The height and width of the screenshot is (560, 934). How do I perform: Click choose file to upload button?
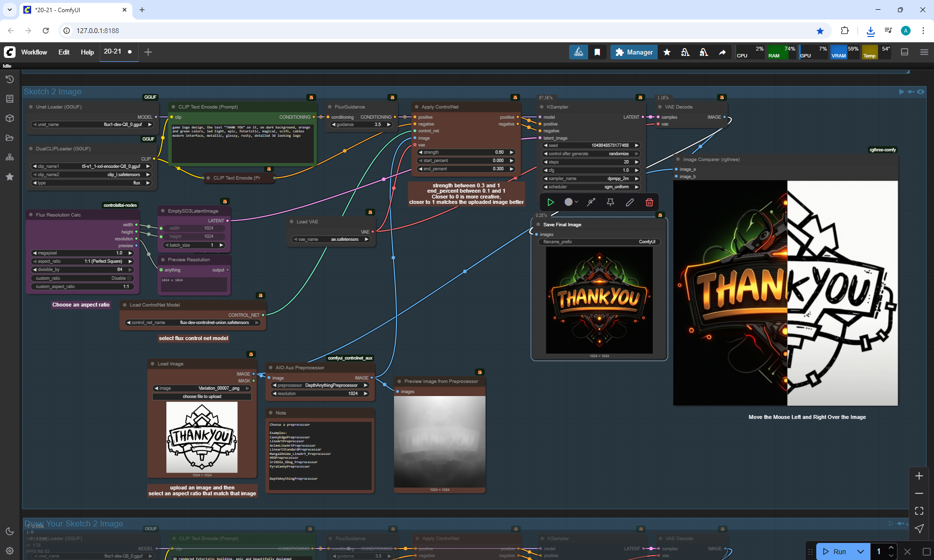click(202, 397)
